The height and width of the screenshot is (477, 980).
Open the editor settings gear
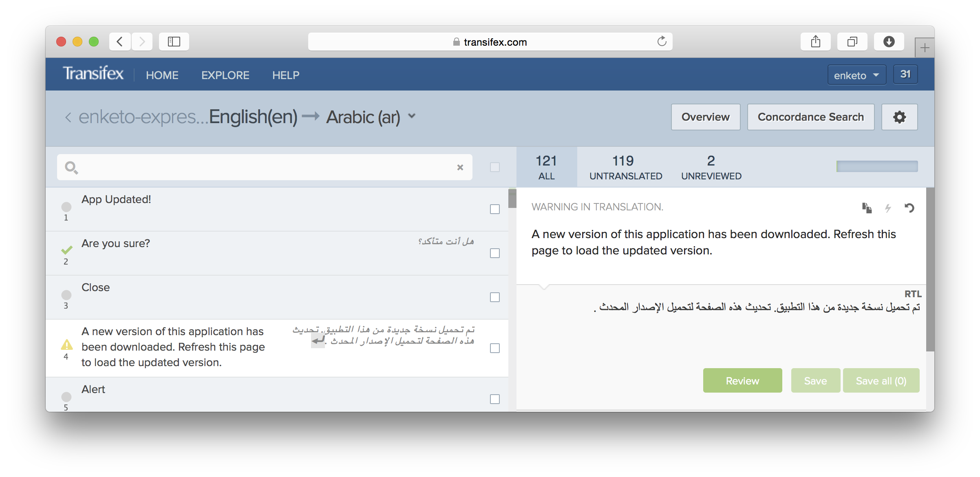[x=899, y=117]
